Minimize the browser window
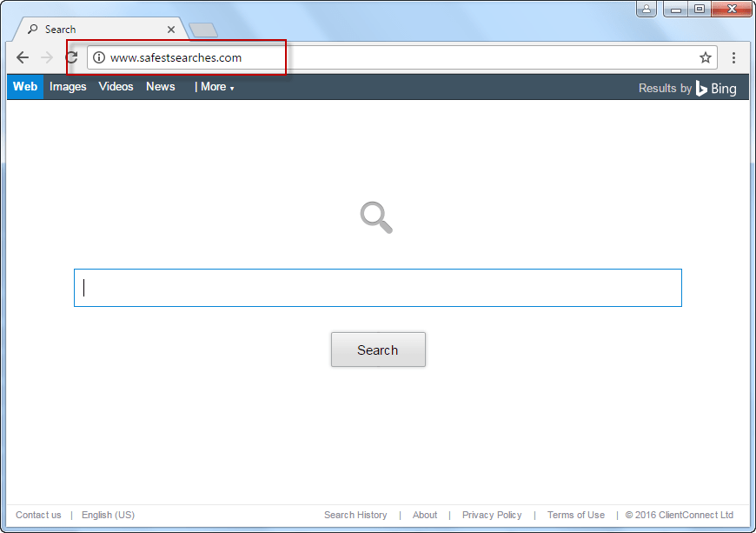 coord(675,10)
